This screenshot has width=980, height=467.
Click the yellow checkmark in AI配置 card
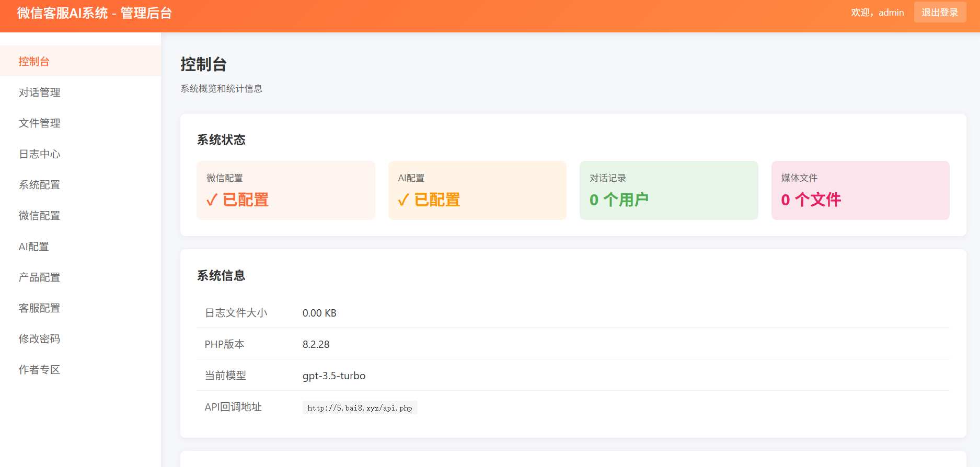(403, 200)
